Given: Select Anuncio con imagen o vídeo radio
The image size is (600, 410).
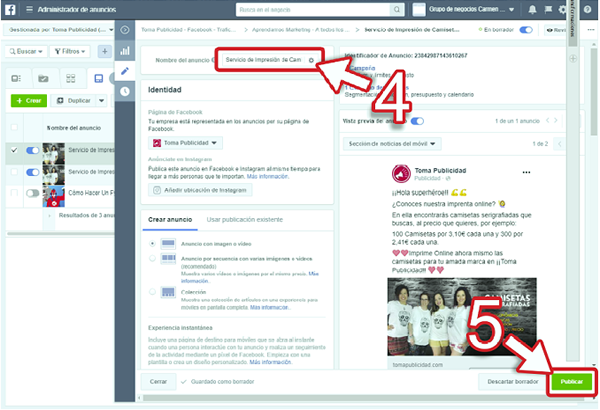Looking at the screenshot, I should pos(152,243).
